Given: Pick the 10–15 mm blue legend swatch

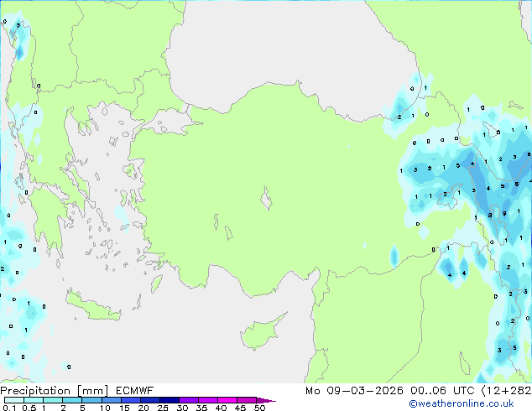Looking at the screenshot, I should [111, 400].
